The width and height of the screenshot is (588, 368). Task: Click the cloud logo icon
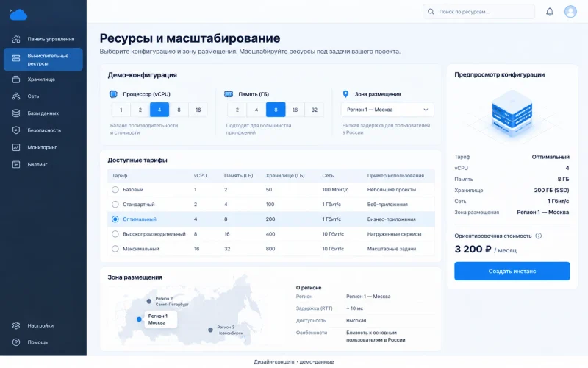pos(18,15)
